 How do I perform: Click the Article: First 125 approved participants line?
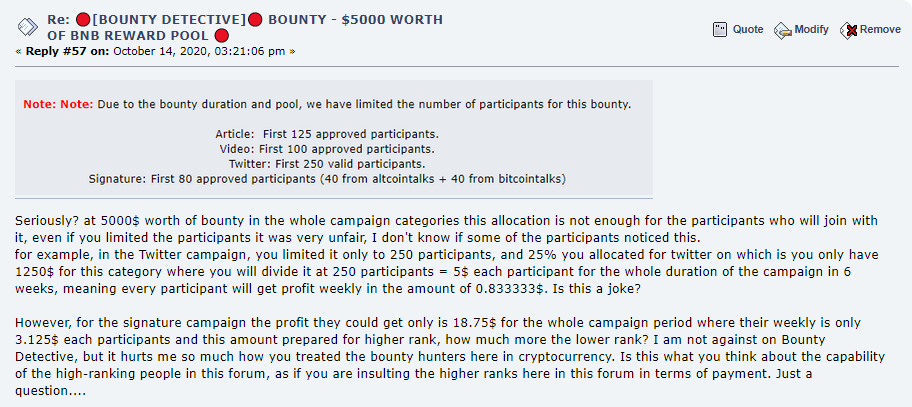click(327, 134)
